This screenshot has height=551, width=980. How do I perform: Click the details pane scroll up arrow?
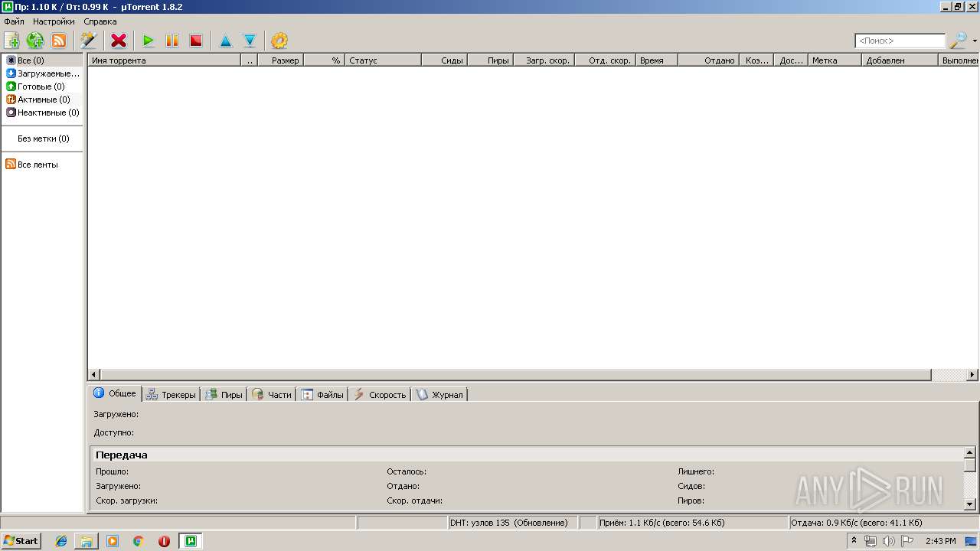(970, 452)
